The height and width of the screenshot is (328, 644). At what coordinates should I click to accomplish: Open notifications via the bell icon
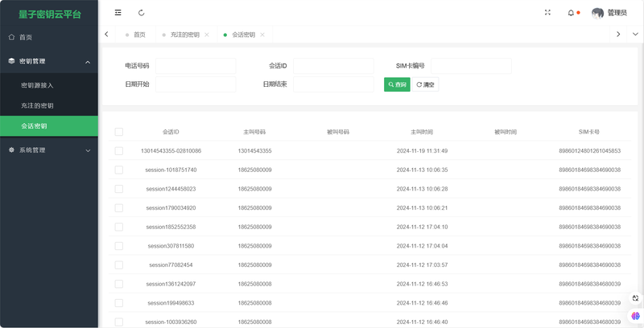pyautogui.click(x=572, y=13)
